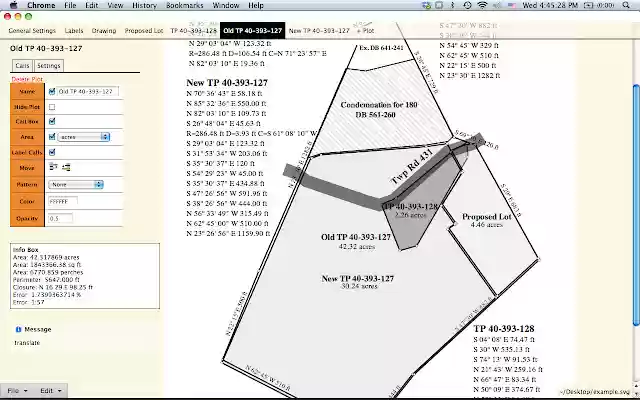
Task: Open the Pattern dropdown showing None
Action: (76, 184)
